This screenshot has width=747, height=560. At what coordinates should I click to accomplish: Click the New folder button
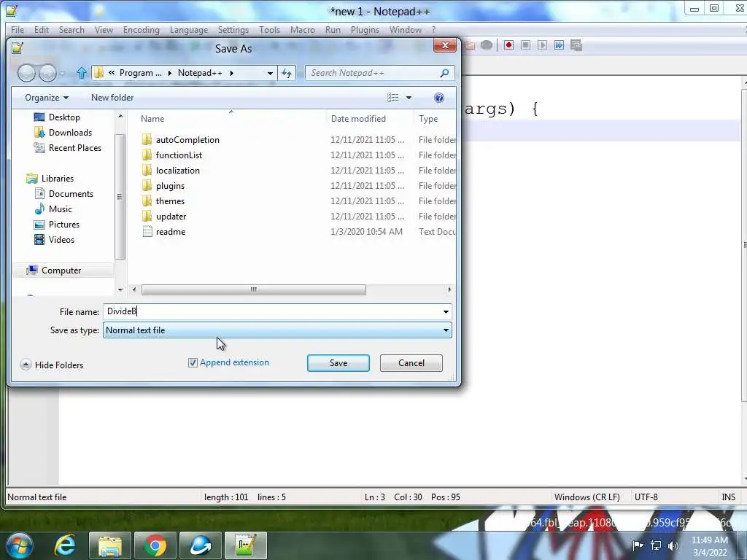112,98
